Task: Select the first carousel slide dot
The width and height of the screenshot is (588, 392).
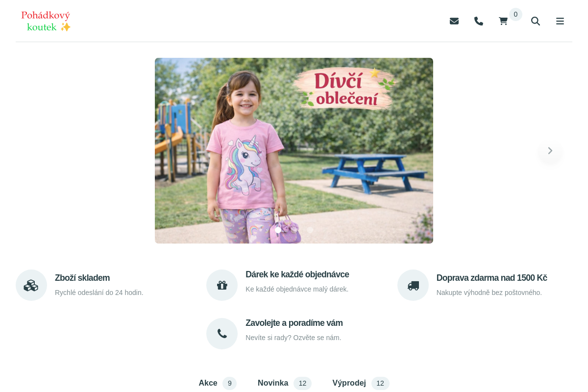Action: pyautogui.click(x=278, y=230)
